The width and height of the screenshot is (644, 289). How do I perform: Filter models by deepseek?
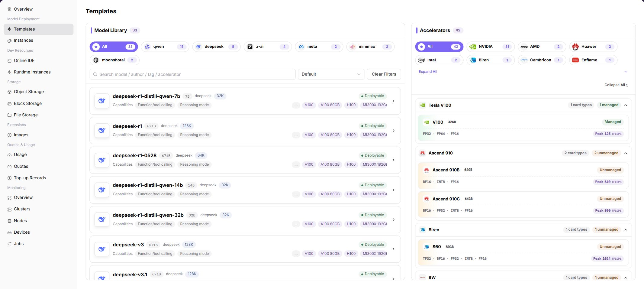(x=216, y=47)
